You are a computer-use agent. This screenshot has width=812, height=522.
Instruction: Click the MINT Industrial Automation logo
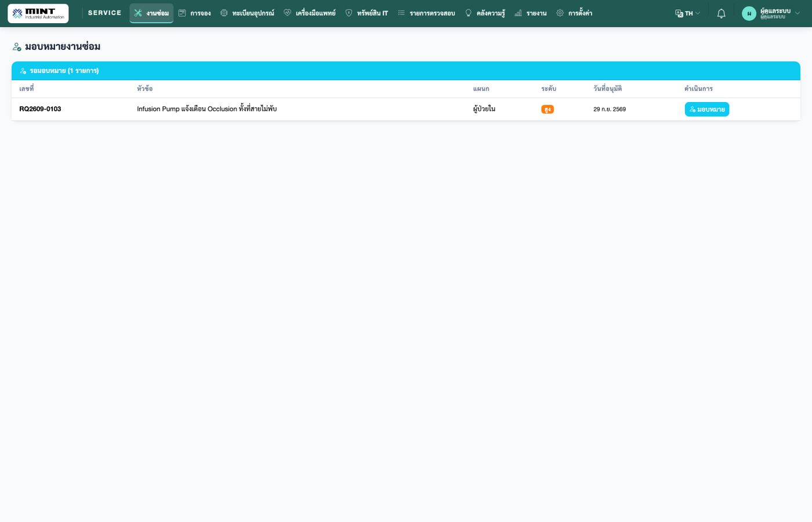[x=38, y=13]
